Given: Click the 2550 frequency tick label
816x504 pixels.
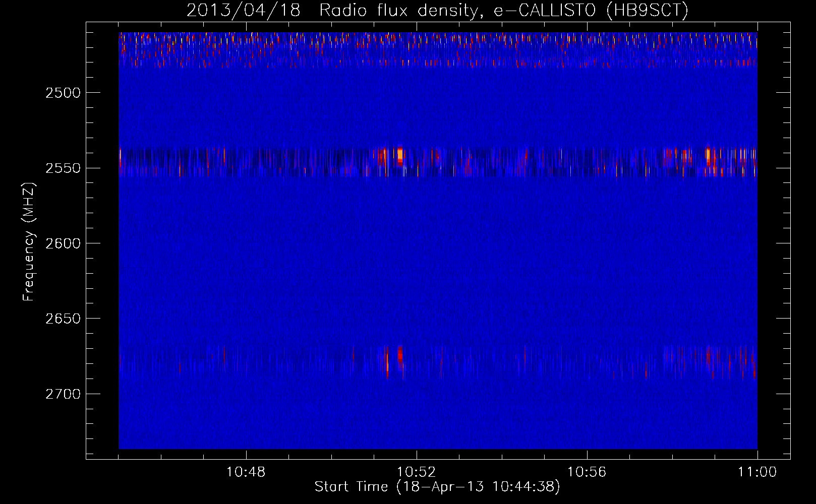Looking at the screenshot, I should (x=63, y=168).
